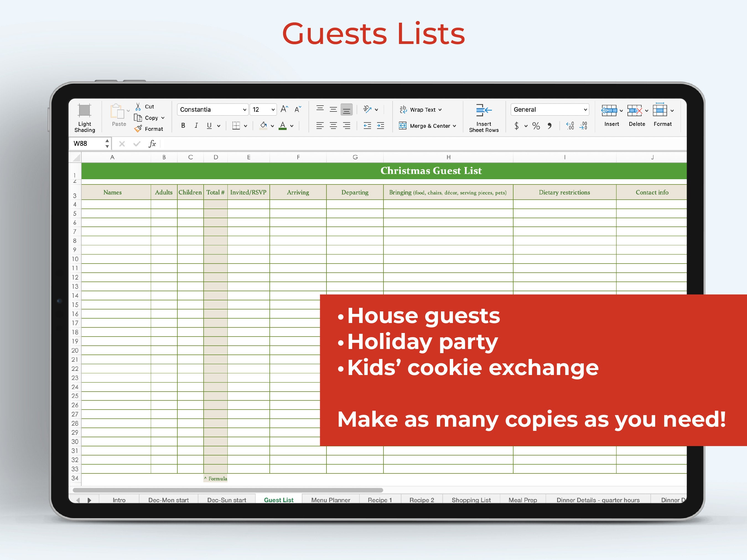Toggle underline formatting
Screen dimensions: 747x560
[209, 125]
